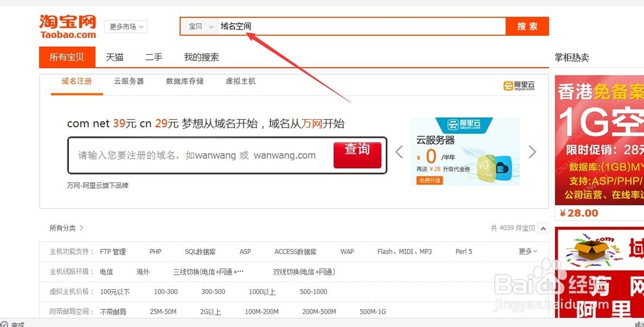The image size is (644, 327).
Task: Filter by FTP 管理
Action: 113,252
